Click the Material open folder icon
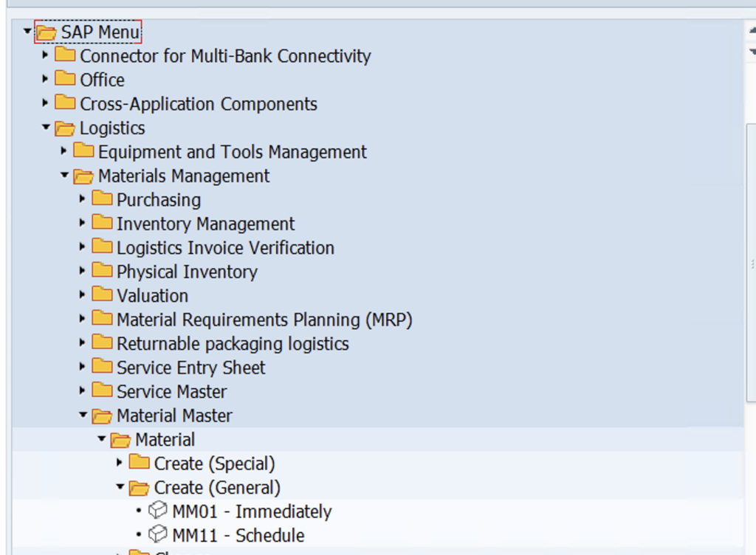The image size is (756, 555). 120,440
